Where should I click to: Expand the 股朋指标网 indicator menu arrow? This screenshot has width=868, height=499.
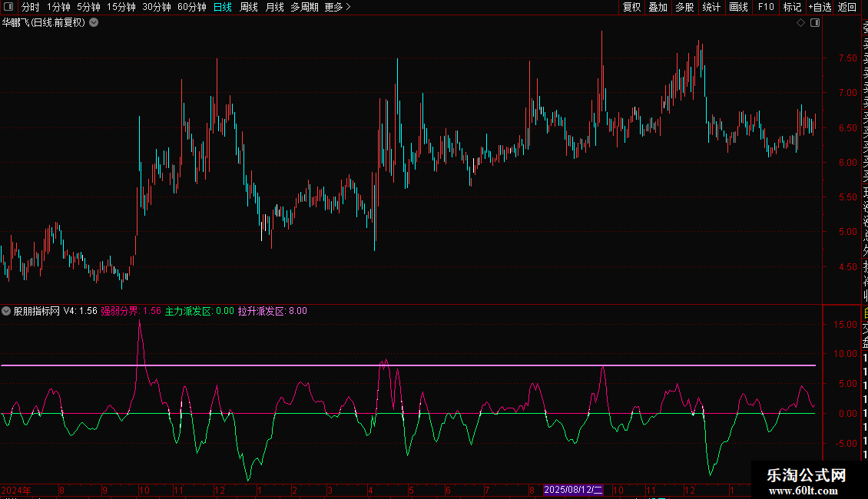(7, 311)
